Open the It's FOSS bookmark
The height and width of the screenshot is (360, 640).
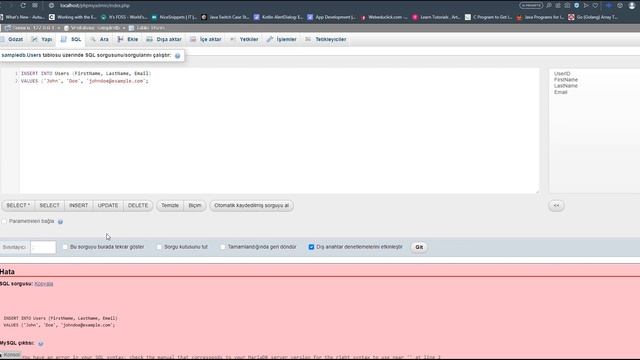click(124, 17)
